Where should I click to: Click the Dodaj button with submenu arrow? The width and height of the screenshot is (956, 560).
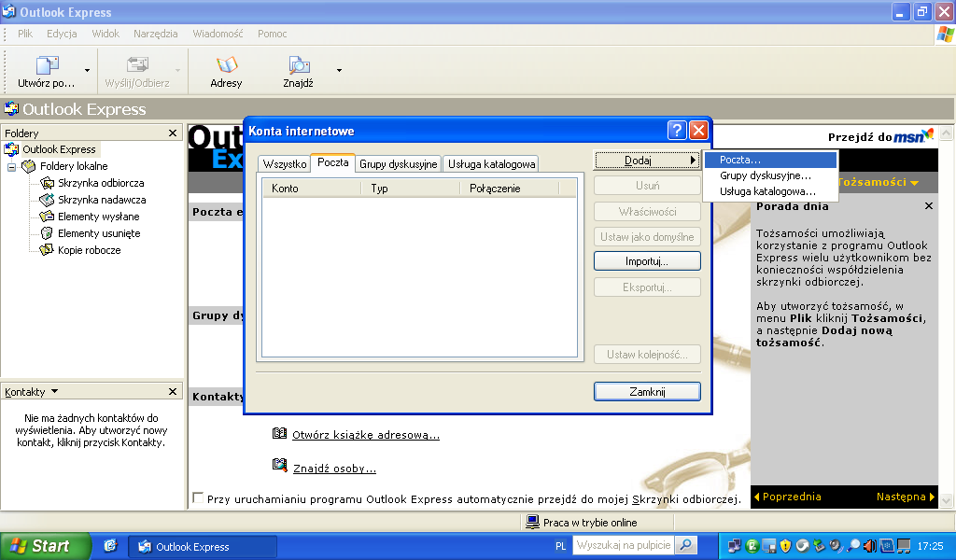coord(647,161)
